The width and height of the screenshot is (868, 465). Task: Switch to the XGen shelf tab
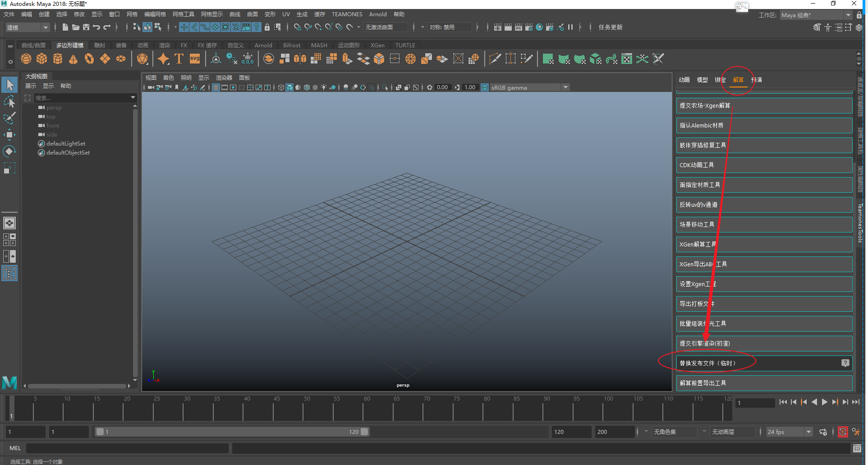(377, 46)
